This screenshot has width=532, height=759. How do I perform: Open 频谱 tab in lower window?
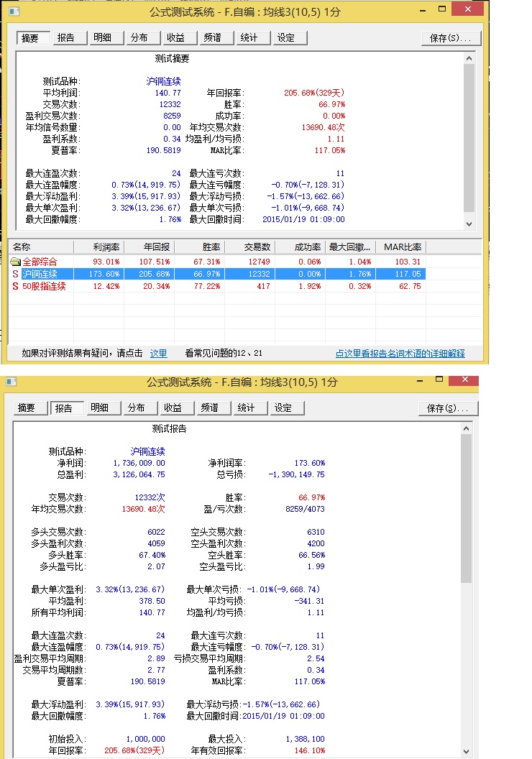click(214, 408)
